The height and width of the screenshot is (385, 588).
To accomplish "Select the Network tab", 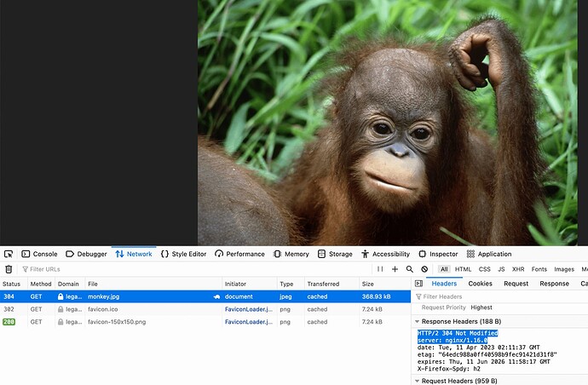I will click(x=134, y=254).
